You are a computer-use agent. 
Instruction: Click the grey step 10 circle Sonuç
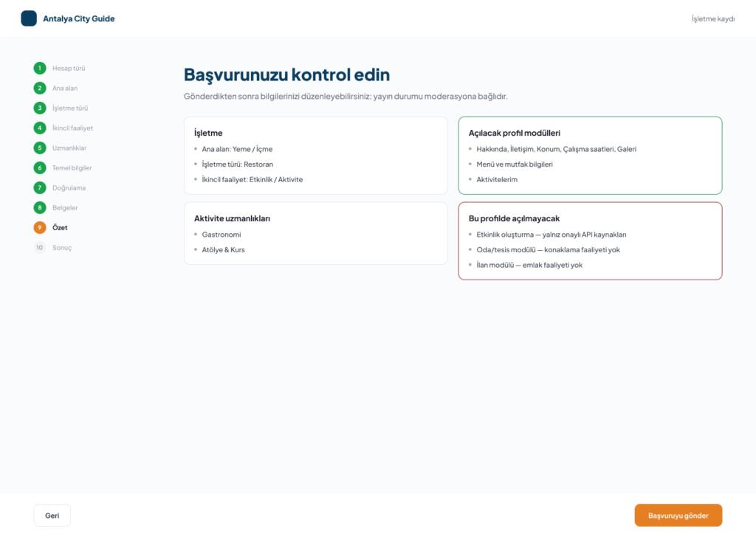[x=40, y=248]
